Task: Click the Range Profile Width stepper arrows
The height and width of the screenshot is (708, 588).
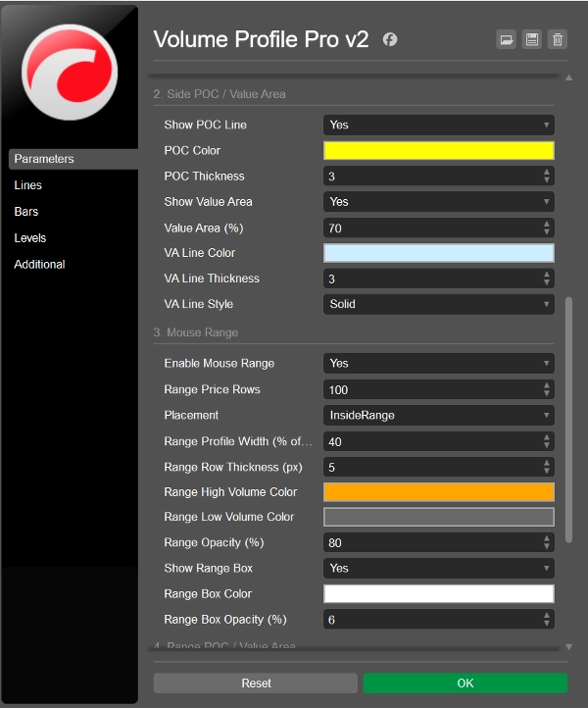Action: tap(547, 441)
